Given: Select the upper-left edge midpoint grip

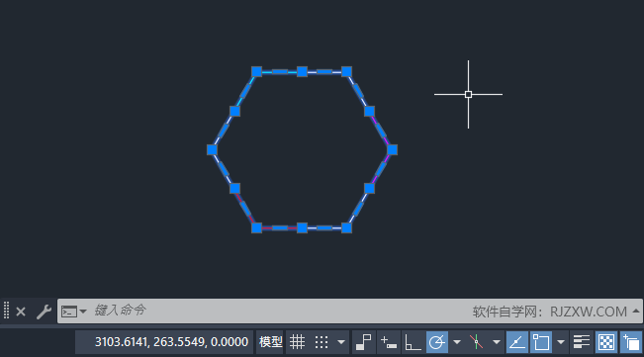Looking at the screenshot, I should tap(234, 111).
